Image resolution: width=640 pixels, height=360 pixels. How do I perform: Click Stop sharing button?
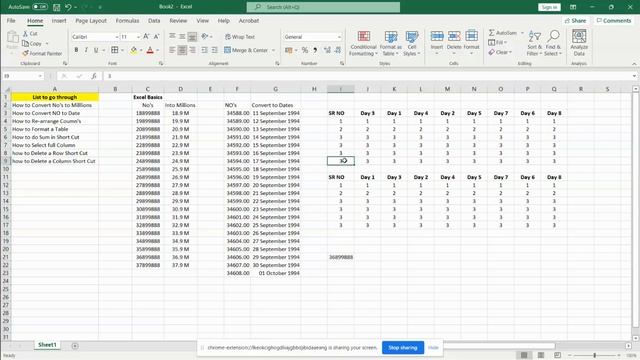click(x=402, y=348)
